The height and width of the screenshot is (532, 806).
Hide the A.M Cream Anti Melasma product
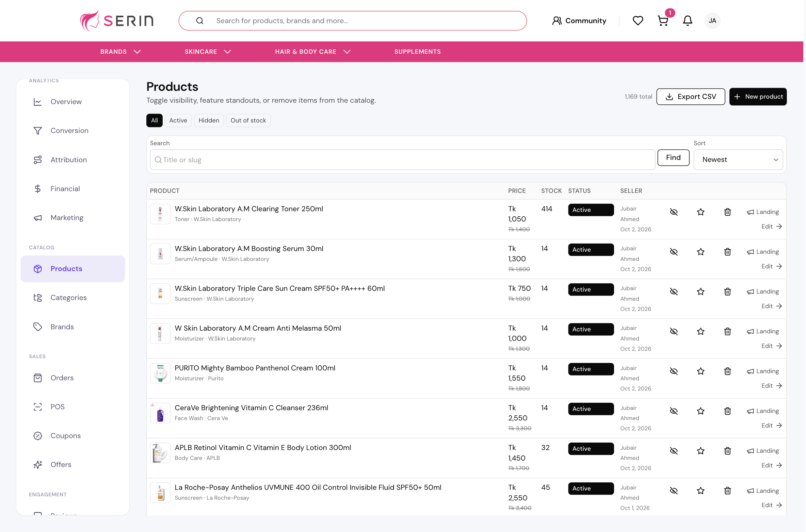pos(674,331)
